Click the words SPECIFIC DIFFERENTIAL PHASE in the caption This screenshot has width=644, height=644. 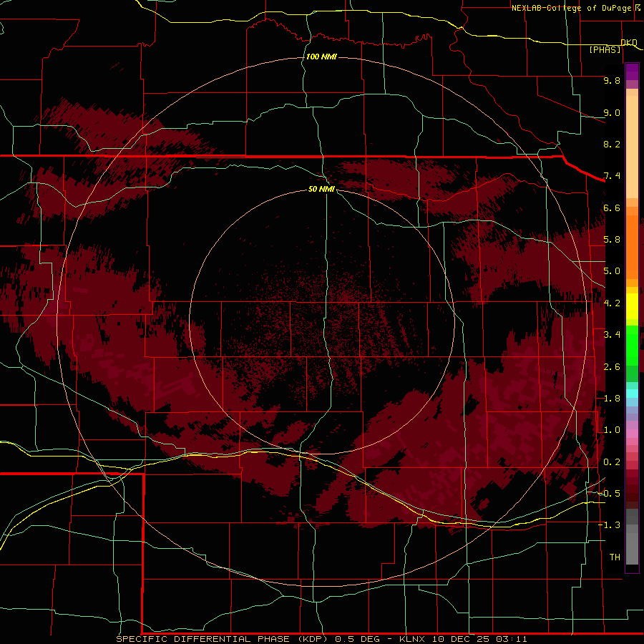[203, 639]
